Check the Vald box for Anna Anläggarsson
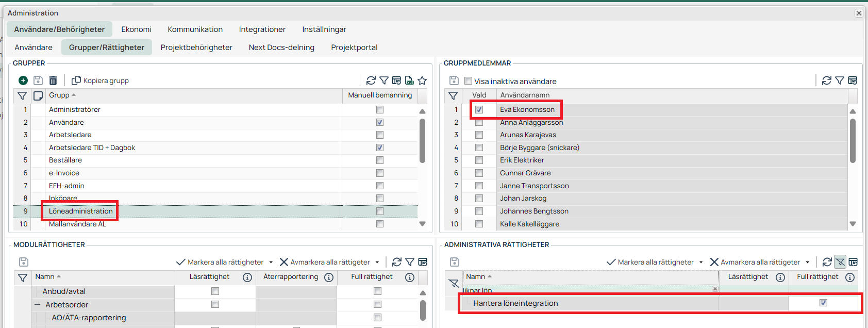 pos(479,122)
